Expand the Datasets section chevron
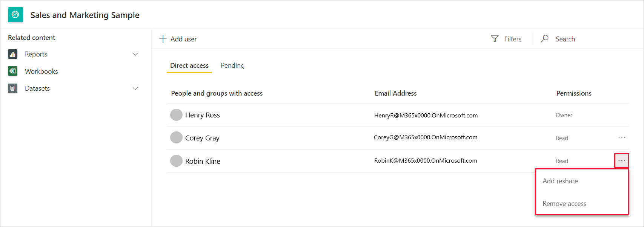Image resolution: width=644 pixels, height=227 pixels. 135,88
